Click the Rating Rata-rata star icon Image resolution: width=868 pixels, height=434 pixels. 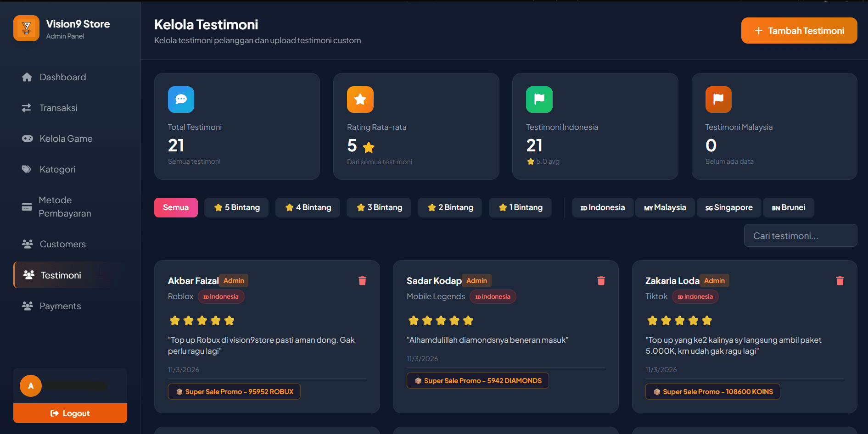click(360, 100)
